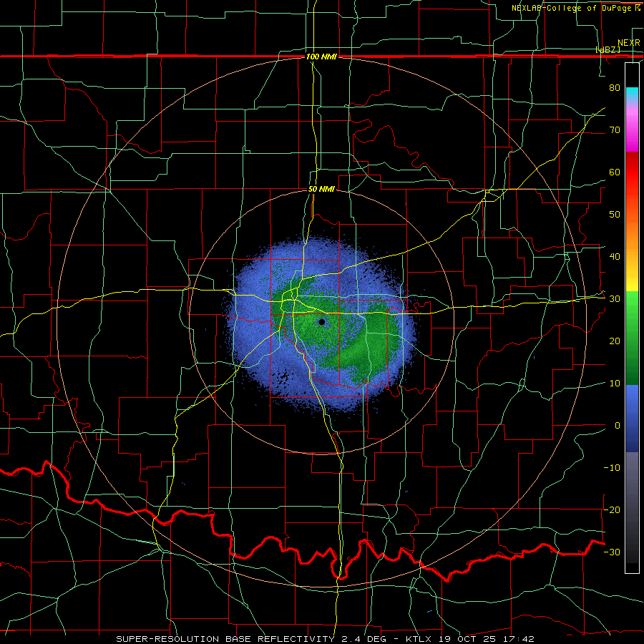Viewport: 644px width, 644px height.
Task: Click the 80 value on the dBZ scale
Action: (x=615, y=87)
